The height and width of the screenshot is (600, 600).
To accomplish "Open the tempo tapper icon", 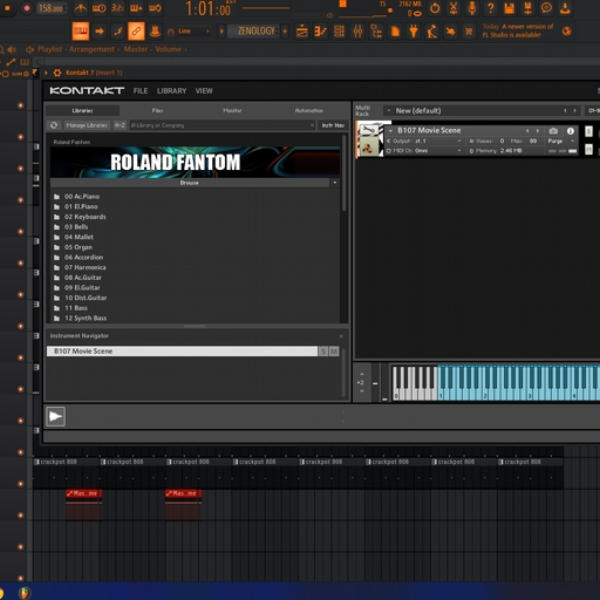I will click(x=432, y=31).
